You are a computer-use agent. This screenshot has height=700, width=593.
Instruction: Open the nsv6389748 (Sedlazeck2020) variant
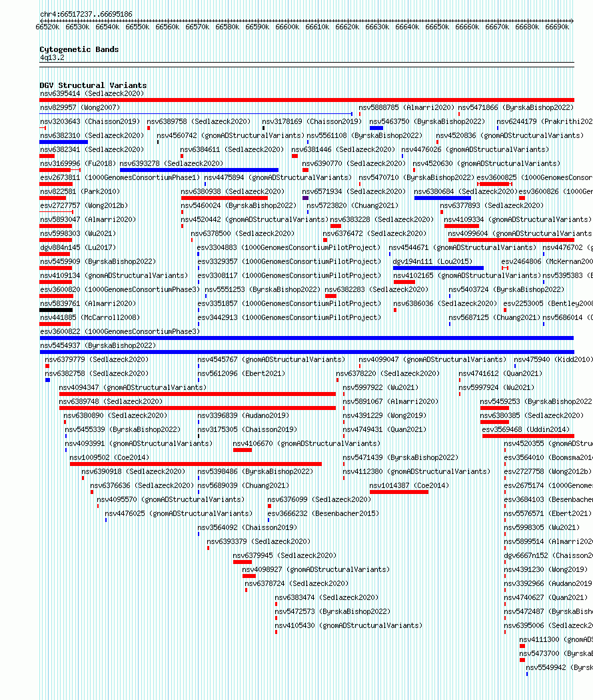[111, 402]
